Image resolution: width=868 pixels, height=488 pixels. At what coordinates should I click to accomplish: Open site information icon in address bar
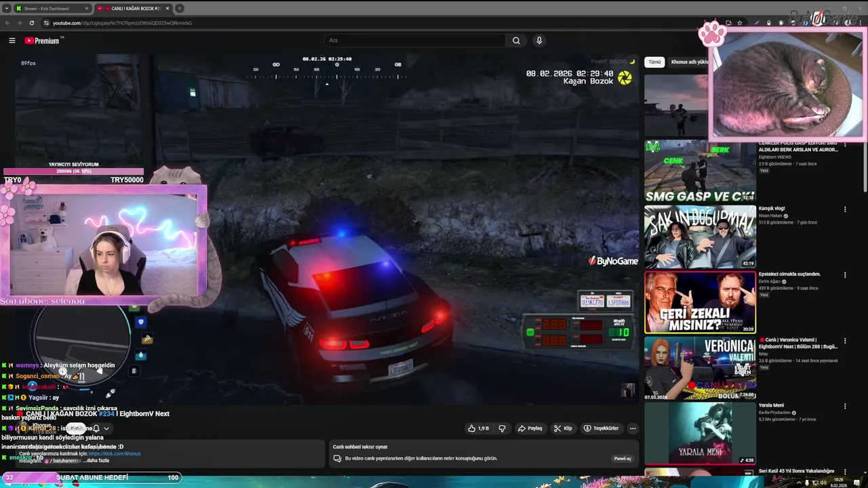46,23
